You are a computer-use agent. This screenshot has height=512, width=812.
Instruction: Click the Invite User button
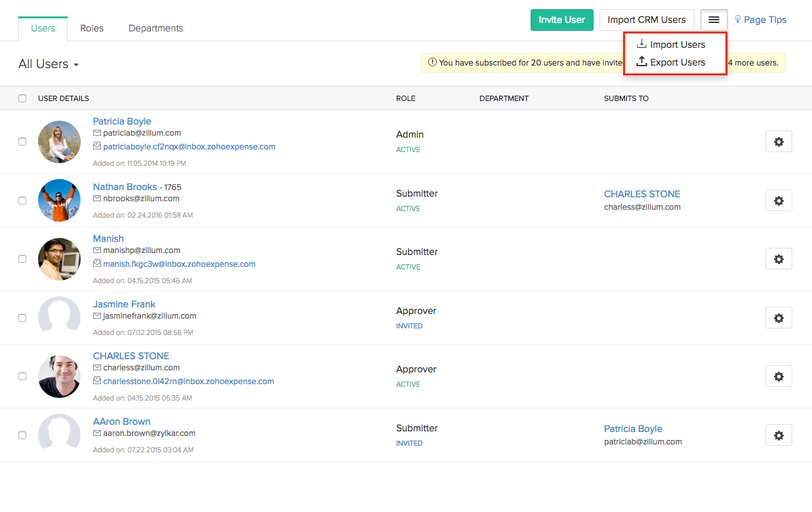point(561,20)
